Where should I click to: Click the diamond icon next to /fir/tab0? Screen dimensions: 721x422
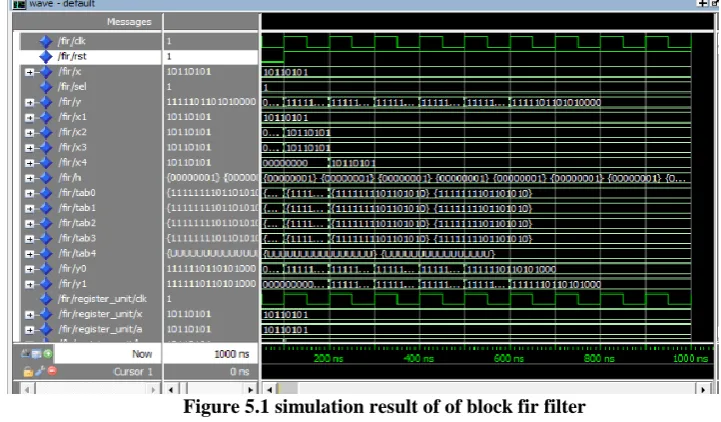coord(46,193)
